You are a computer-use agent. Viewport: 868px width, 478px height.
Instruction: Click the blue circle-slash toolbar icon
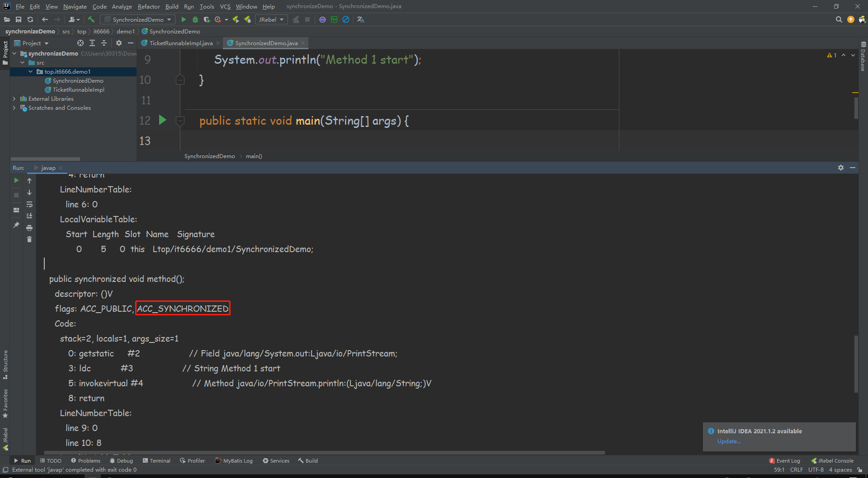pos(346,19)
